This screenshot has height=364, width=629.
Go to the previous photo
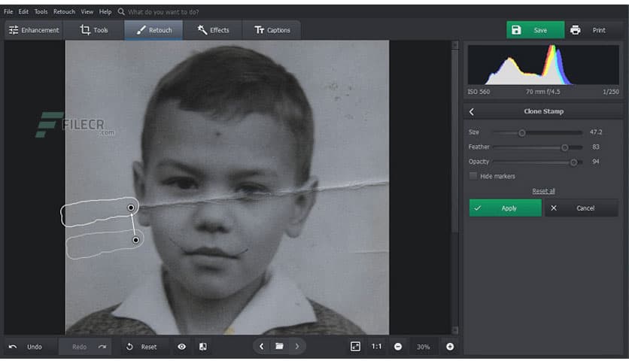pyautogui.click(x=262, y=347)
